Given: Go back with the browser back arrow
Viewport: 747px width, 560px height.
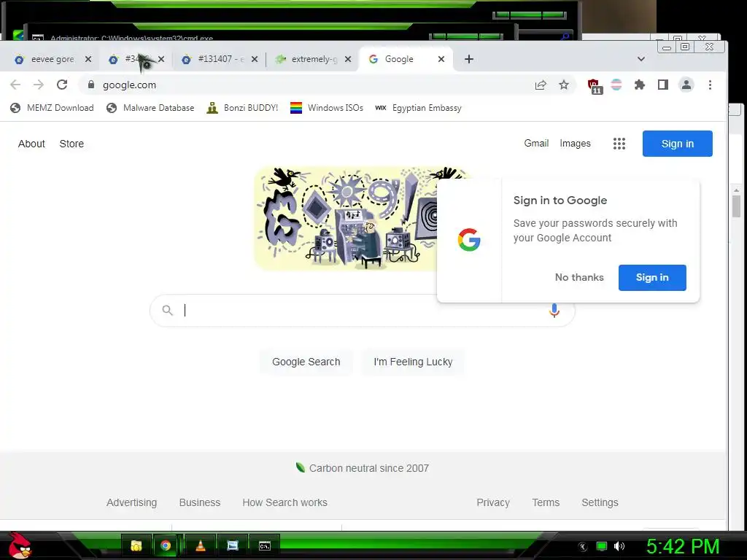Looking at the screenshot, I should click(x=15, y=85).
